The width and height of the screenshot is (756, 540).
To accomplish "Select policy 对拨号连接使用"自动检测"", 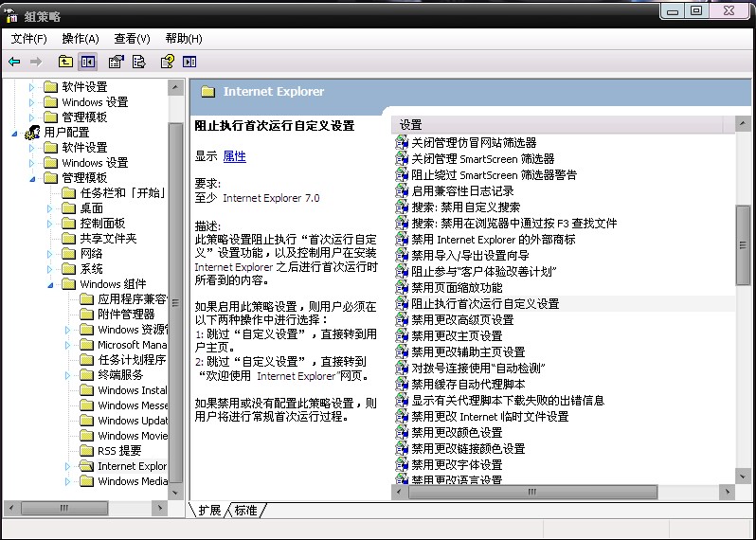I will (x=478, y=369).
